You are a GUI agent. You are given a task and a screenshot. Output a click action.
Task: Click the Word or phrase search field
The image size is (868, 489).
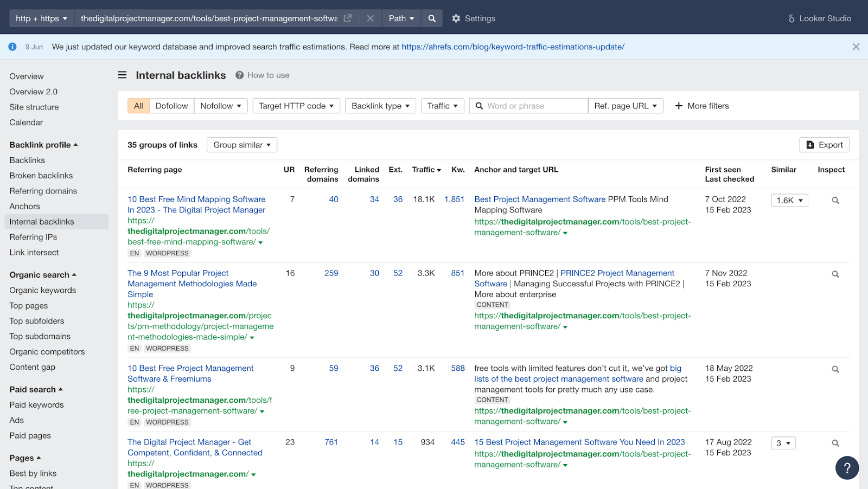point(529,106)
